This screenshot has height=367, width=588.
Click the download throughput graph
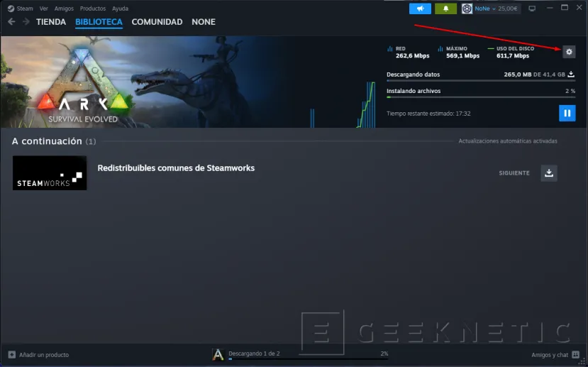pos(343,104)
